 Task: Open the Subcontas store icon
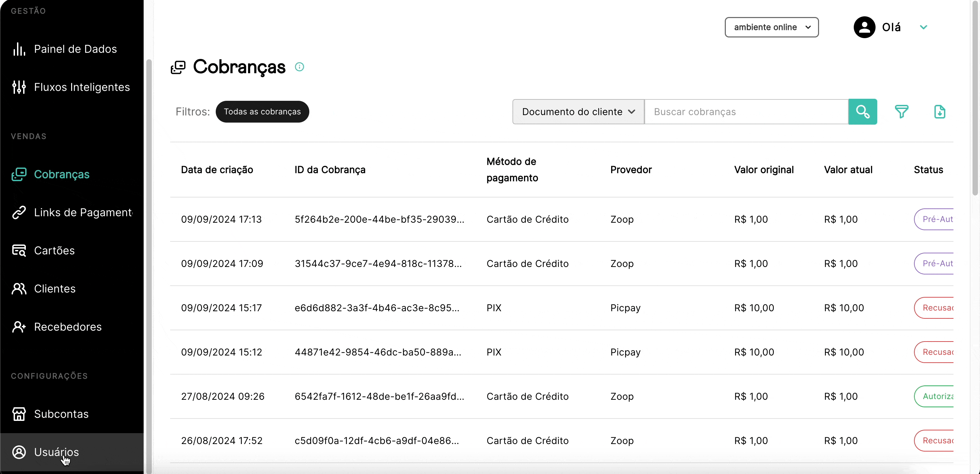click(x=19, y=414)
